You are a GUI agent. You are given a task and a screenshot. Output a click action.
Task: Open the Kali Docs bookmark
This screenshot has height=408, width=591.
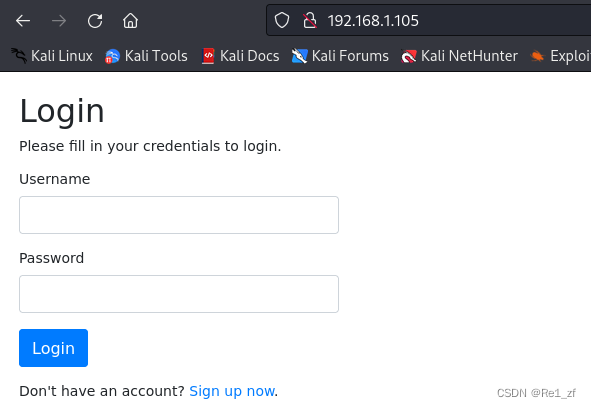coord(240,56)
